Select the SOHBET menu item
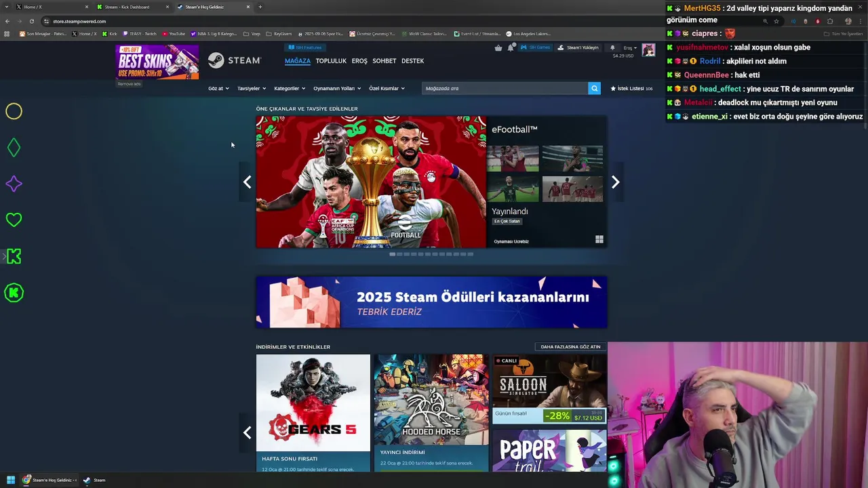Viewport: 868px width, 488px height. click(384, 61)
